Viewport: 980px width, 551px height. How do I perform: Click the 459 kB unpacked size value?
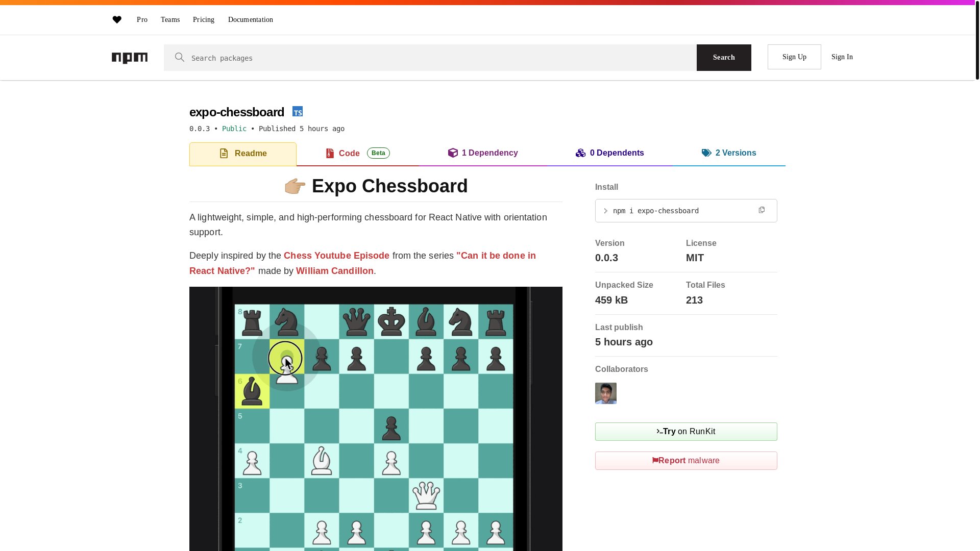pyautogui.click(x=611, y=300)
